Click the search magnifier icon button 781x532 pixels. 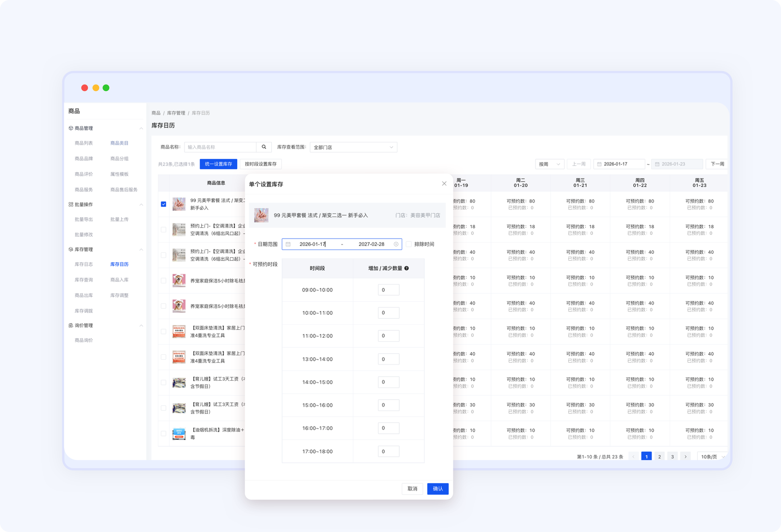[x=264, y=147]
